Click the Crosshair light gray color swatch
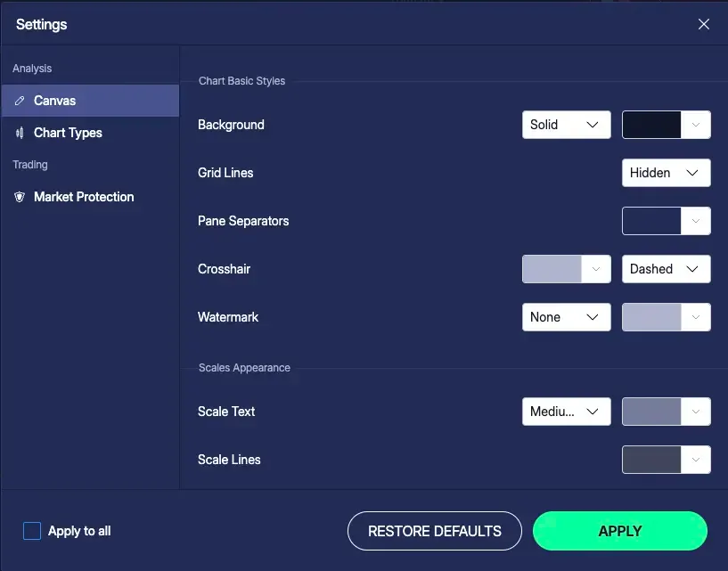 click(552, 269)
